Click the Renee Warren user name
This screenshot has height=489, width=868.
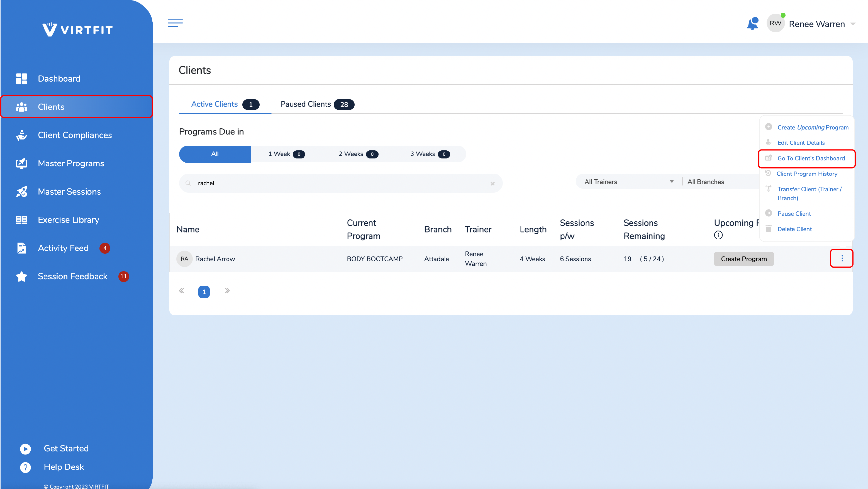(817, 24)
